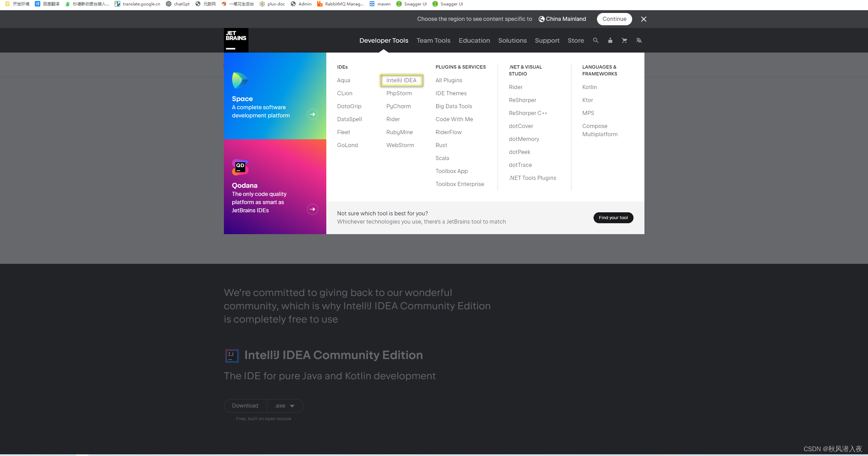Open the Education menu
868x456 pixels.
(474, 40)
